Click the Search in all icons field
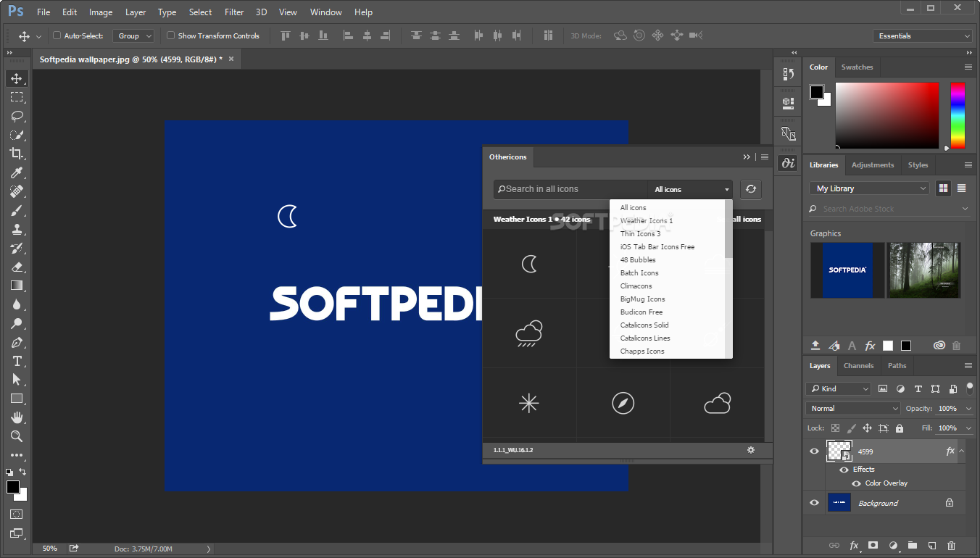 pos(570,189)
